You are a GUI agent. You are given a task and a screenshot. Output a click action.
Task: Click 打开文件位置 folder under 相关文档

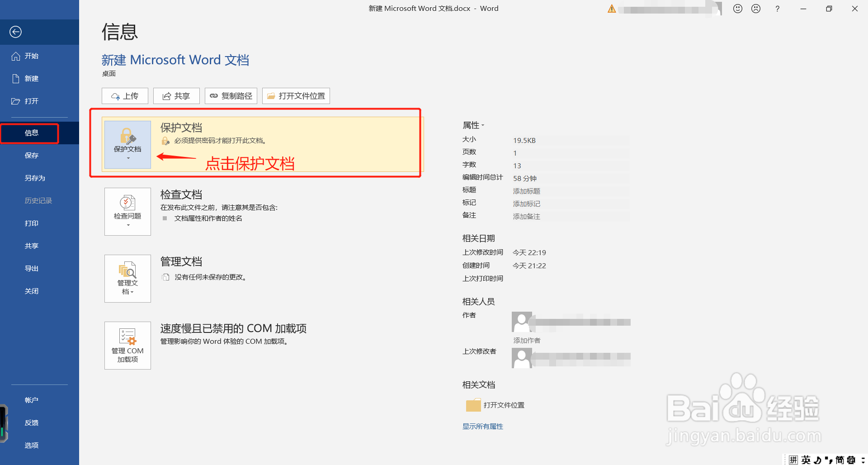point(495,405)
